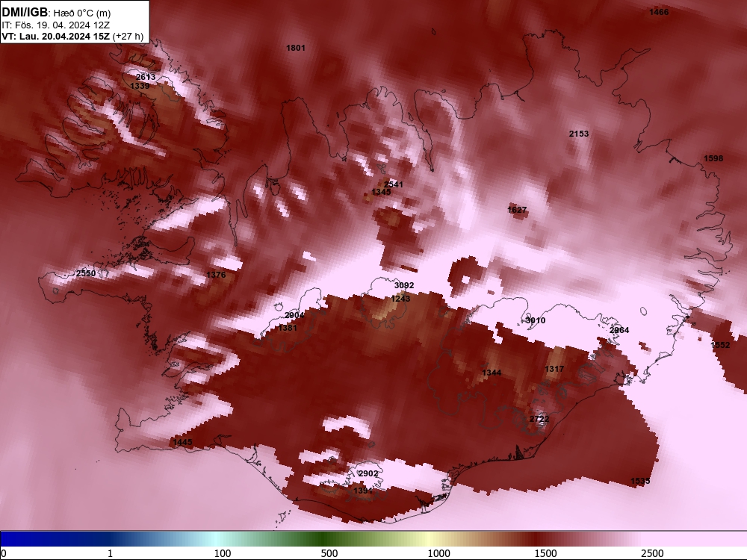This screenshot has height=560, width=747.
Task: Click the legend label 500
Action: 329,553
